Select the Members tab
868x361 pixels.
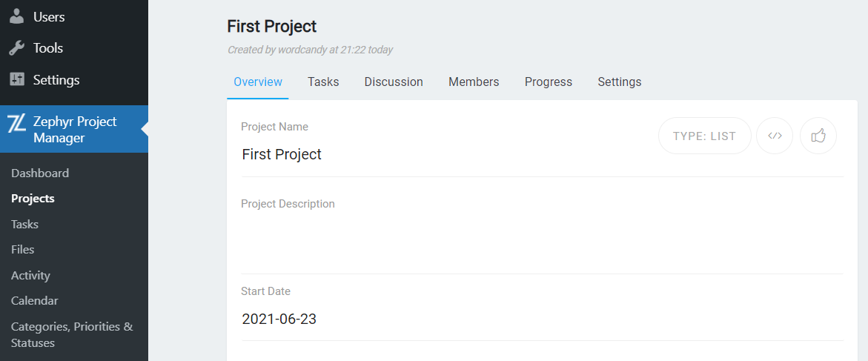point(474,82)
